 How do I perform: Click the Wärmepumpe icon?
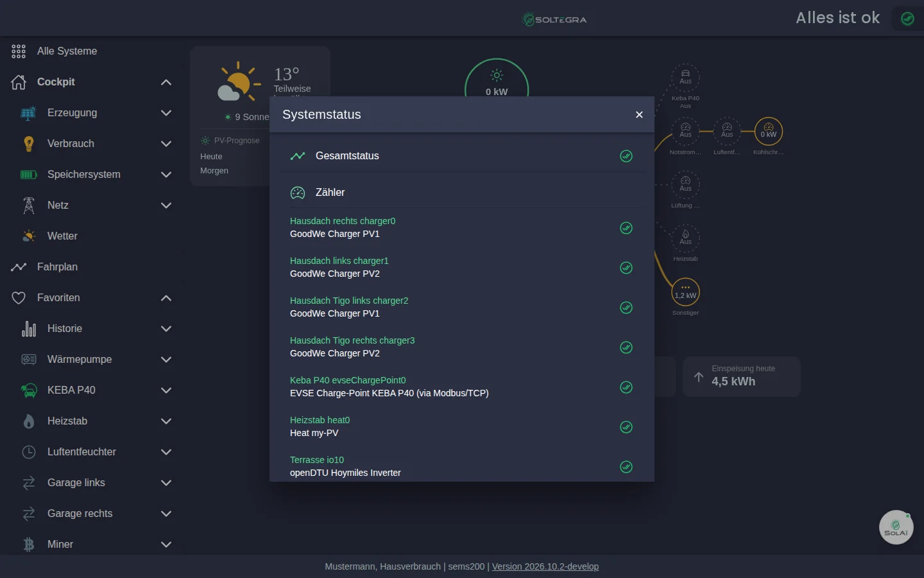tap(29, 360)
